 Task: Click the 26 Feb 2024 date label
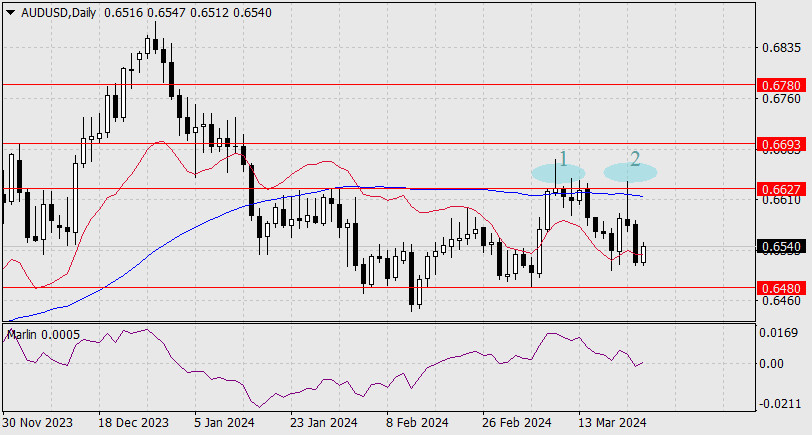coord(516,423)
